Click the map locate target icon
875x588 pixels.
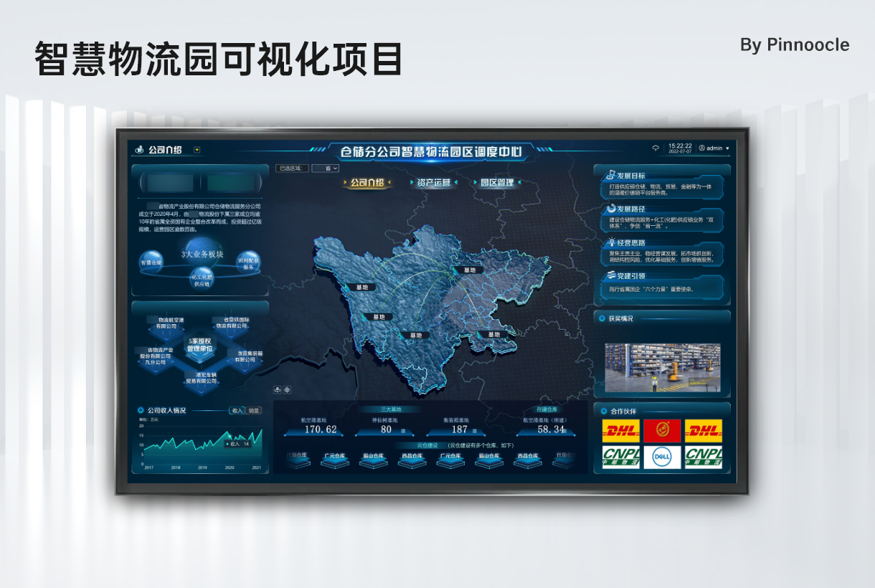click(287, 390)
